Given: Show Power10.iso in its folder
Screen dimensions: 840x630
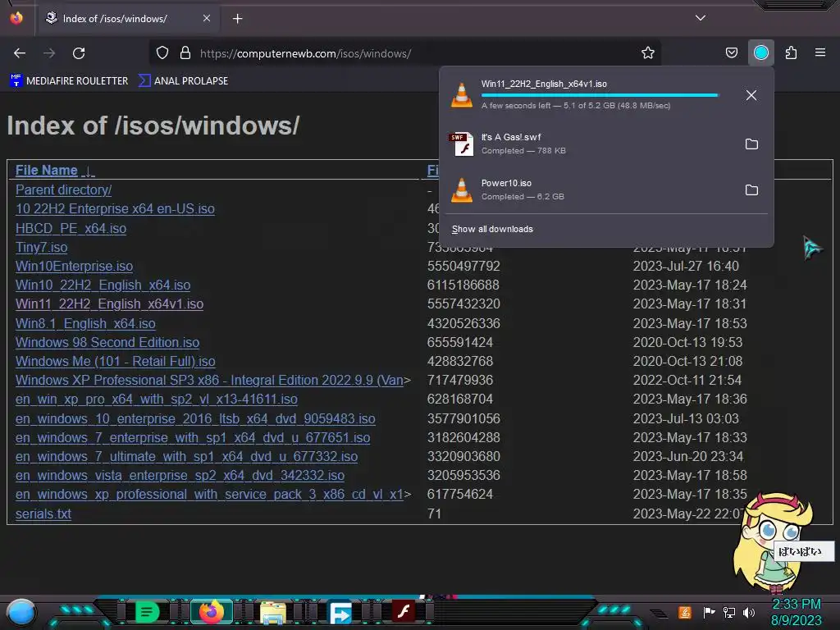Looking at the screenshot, I should pos(751,190).
